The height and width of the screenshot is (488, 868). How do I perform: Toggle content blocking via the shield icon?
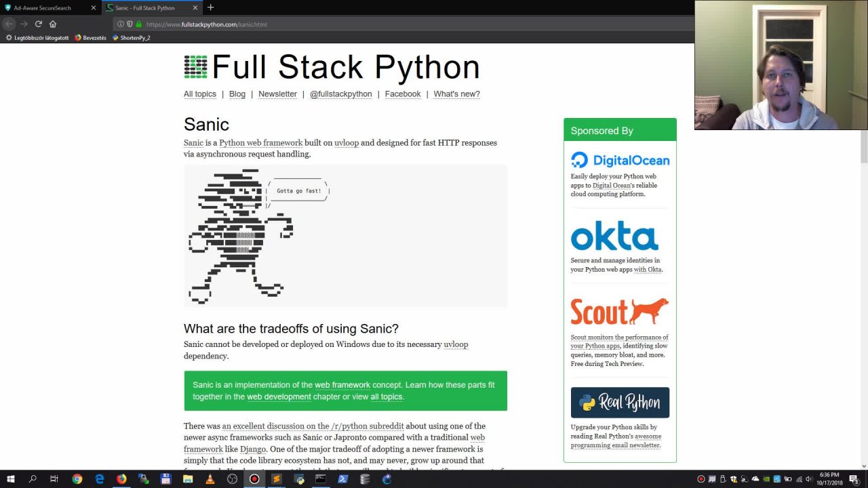pyautogui.click(x=129, y=23)
